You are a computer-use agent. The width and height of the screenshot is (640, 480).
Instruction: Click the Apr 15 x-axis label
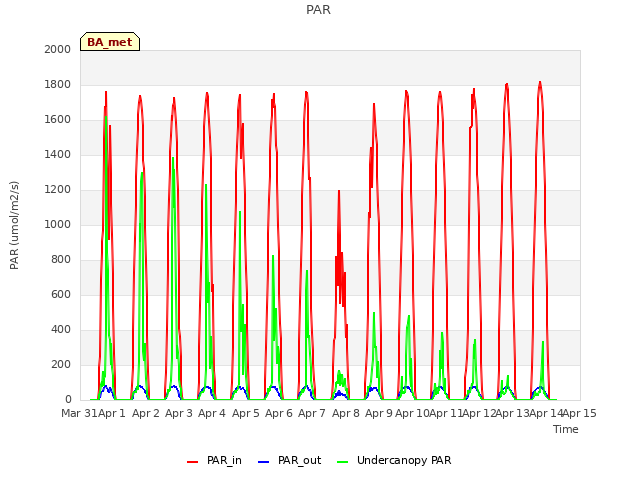coord(580,413)
